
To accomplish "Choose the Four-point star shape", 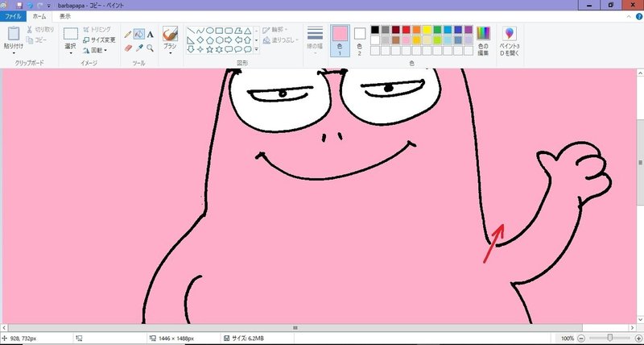I will point(200,49).
